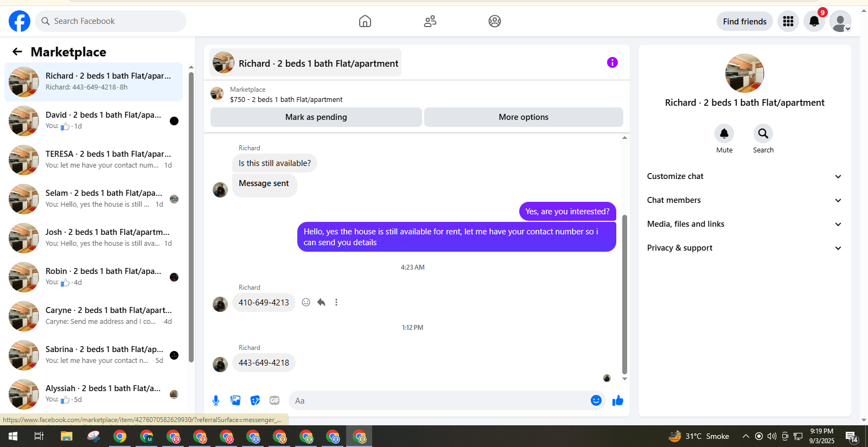Click the Search Facebook field
The width and height of the screenshot is (868, 447).
click(111, 21)
